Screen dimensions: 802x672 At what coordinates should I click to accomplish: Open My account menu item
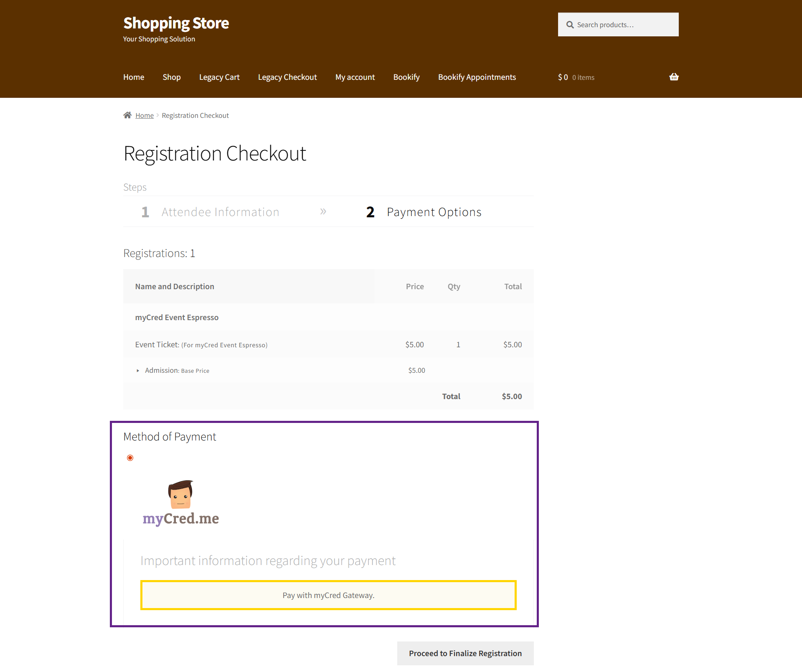click(355, 77)
